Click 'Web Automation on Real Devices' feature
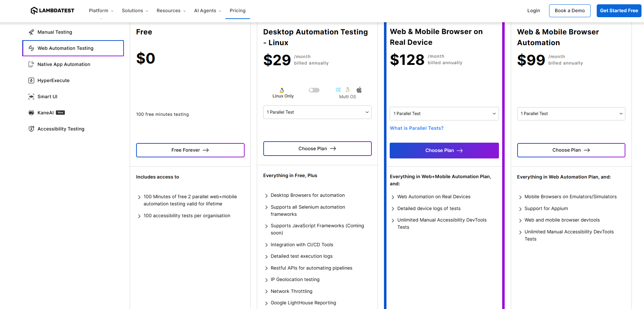The width and height of the screenshot is (644, 309). [434, 197]
